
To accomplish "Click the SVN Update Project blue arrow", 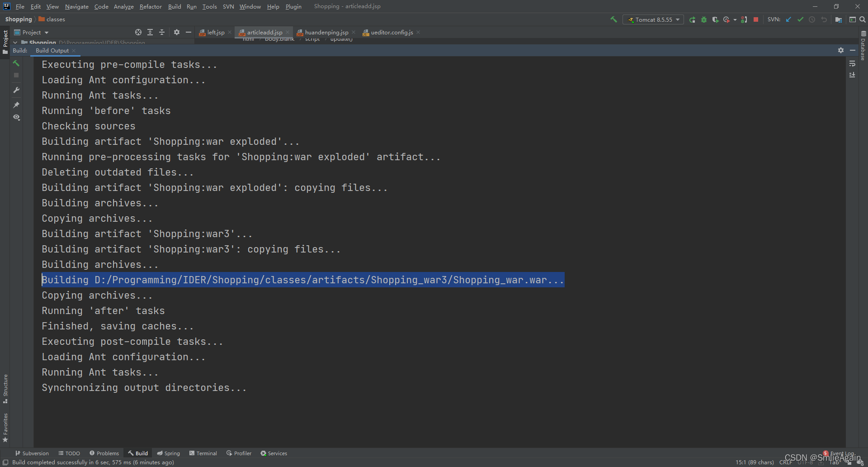I will 788,19.
